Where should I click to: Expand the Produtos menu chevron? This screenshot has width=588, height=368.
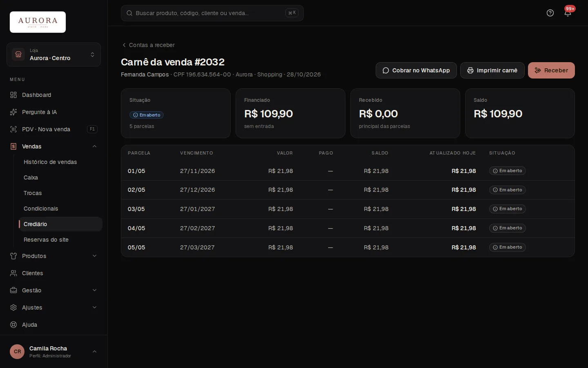[x=94, y=256]
